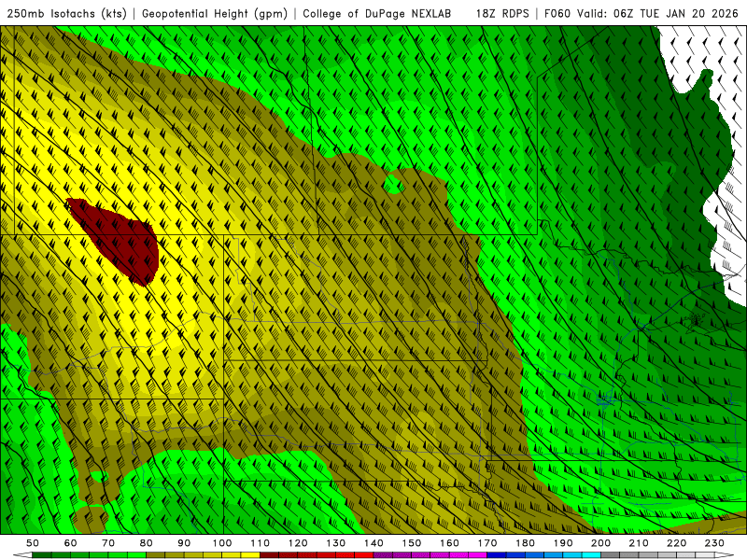The height and width of the screenshot is (560, 747).
Task: Click 'College of DuPage NEXLAB' header label
Action: point(377,13)
